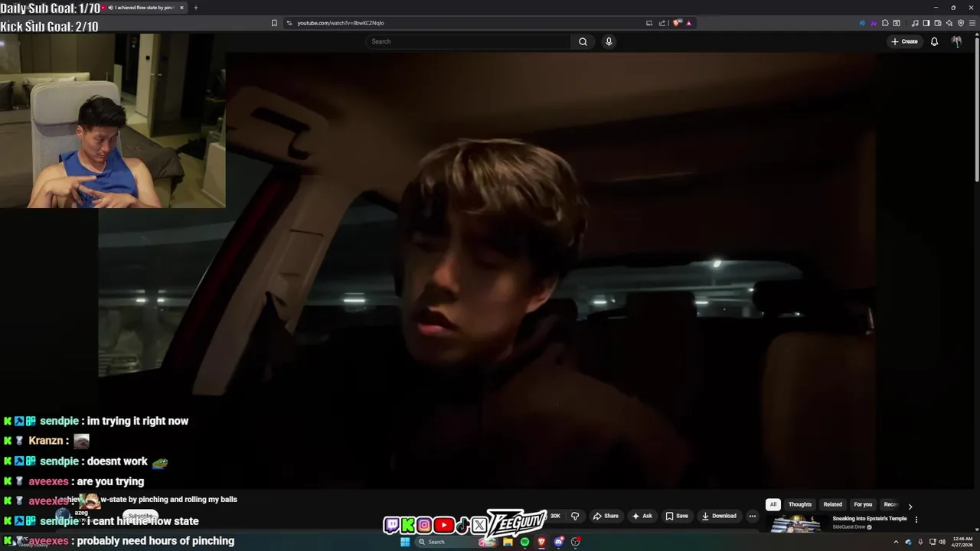This screenshot has height=551, width=980.
Task: Open YouTube notifications bell
Action: pyautogui.click(x=934, y=41)
